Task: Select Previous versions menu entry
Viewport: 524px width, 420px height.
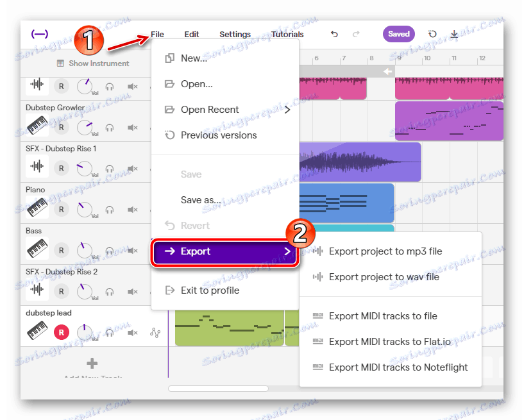Action: [225, 135]
